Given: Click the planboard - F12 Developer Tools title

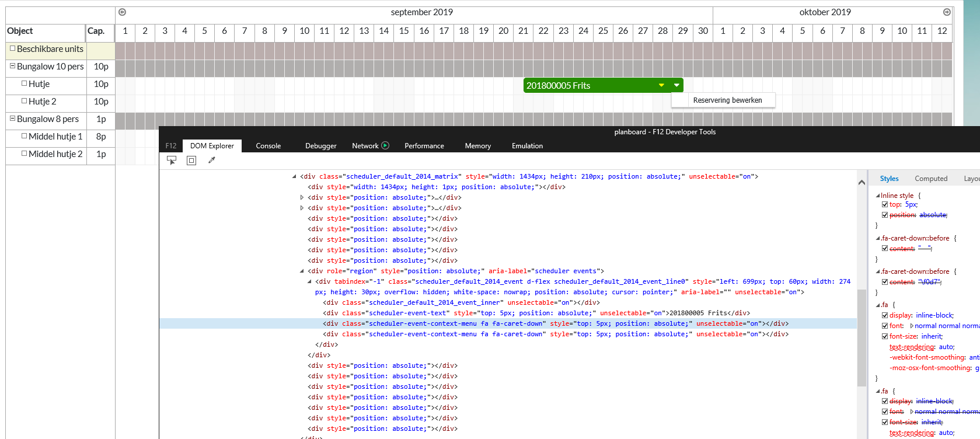Looking at the screenshot, I should [x=665, y=132].
